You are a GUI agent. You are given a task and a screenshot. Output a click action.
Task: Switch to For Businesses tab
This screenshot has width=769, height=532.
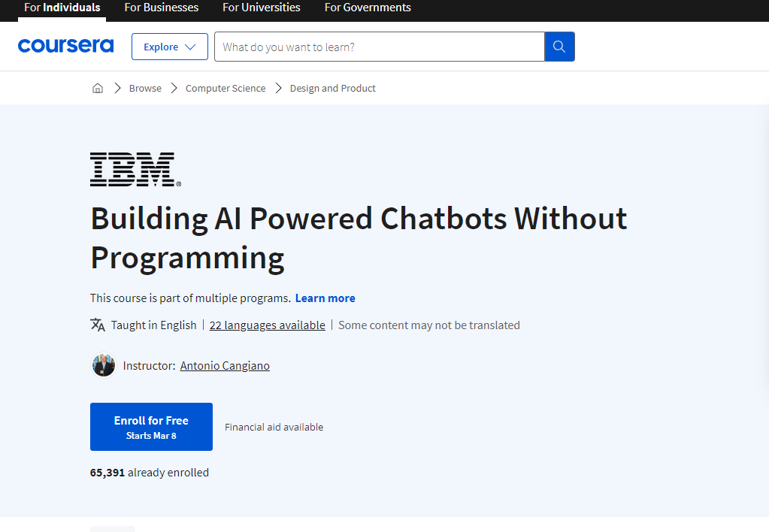pos(162,8)
